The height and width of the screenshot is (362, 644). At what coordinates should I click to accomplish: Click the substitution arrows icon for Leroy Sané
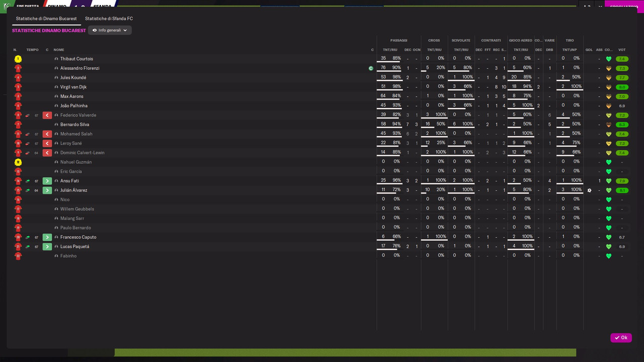pyautogui.click(x=28, y=144)
